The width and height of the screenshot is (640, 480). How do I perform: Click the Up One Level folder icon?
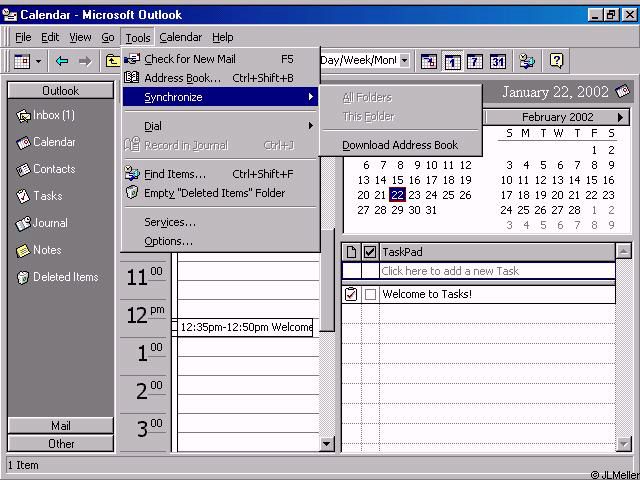pos(112,62)
